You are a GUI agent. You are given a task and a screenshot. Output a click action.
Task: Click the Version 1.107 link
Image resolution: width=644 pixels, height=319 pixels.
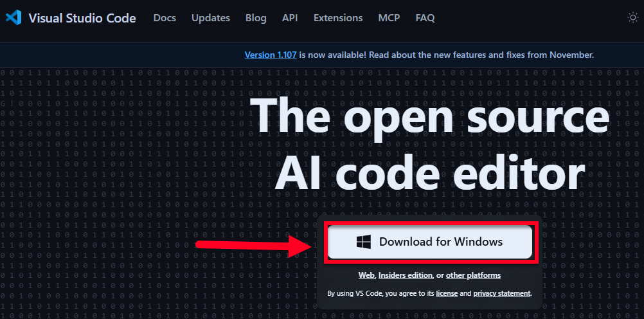[271, 55]
